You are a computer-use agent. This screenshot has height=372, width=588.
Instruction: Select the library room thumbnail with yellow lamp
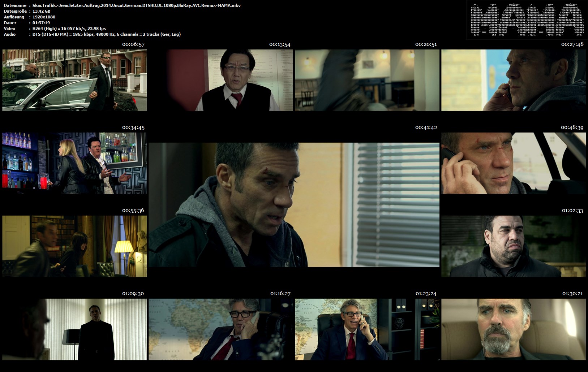point(74,246)
